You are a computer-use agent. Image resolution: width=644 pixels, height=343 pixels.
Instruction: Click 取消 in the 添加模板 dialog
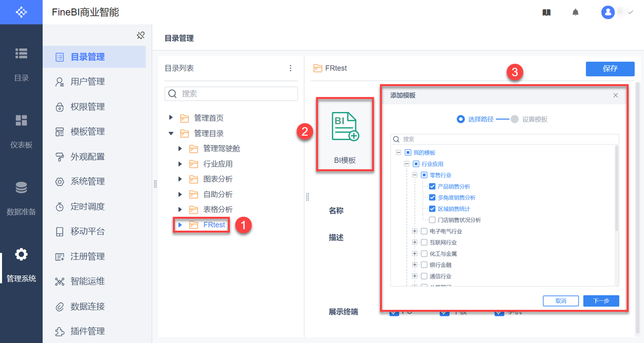(x=561, y=301)
